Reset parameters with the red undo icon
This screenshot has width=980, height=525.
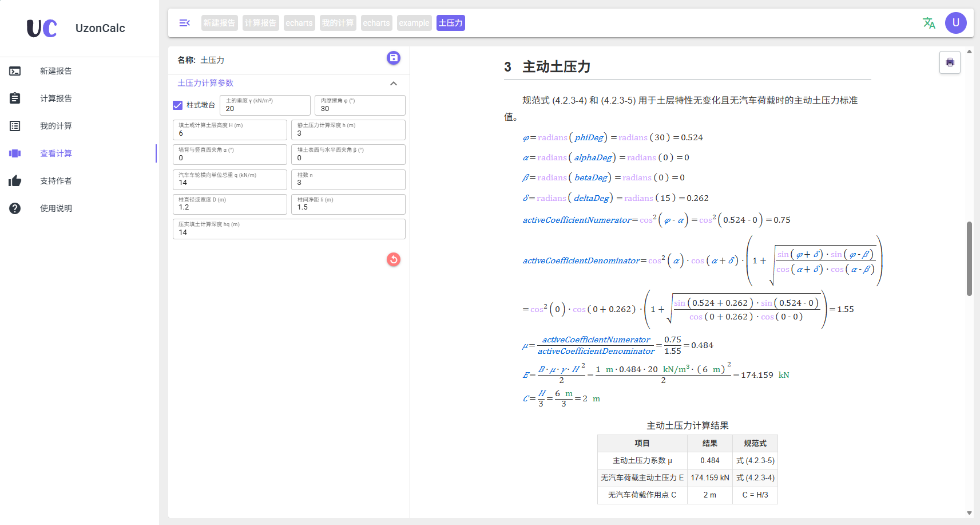click(x=394, y=259)
